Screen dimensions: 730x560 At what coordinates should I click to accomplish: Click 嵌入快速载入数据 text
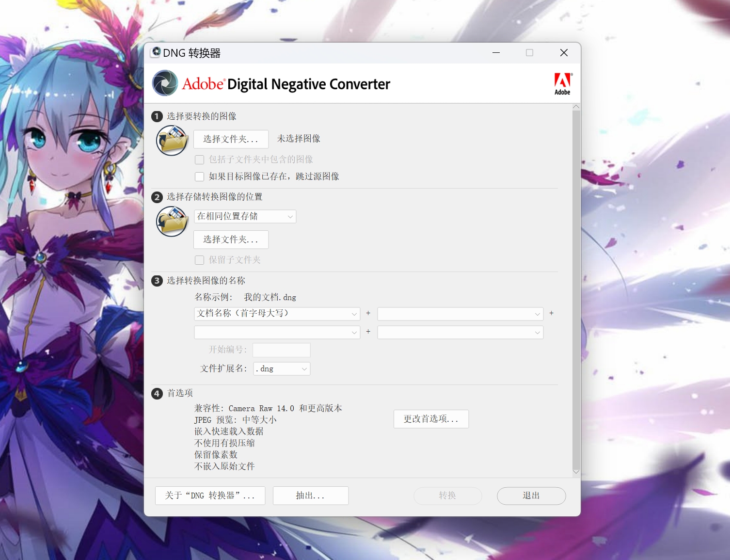(x=229, y=432)
